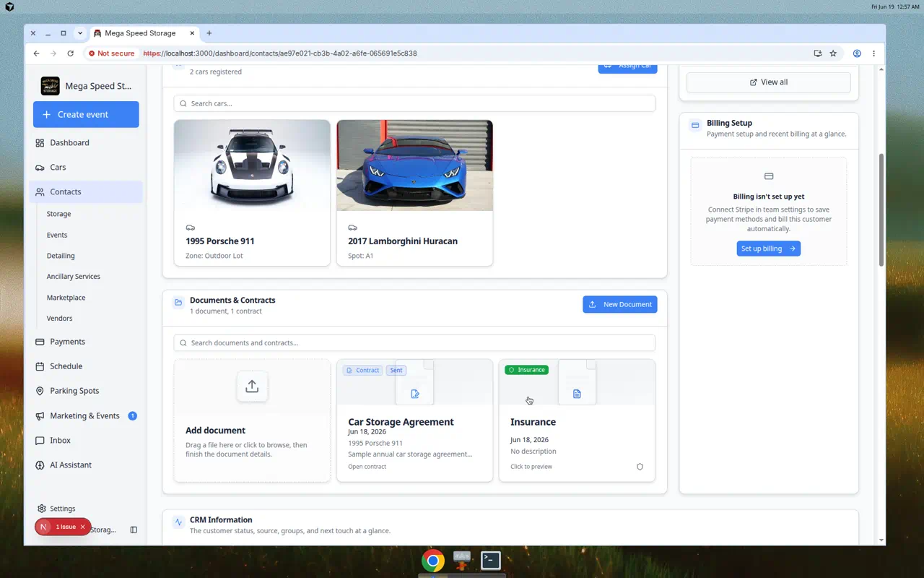Screen dimensions: 924x578
Task: Click the Search cars input field
Action: click(x=414, y=103)
